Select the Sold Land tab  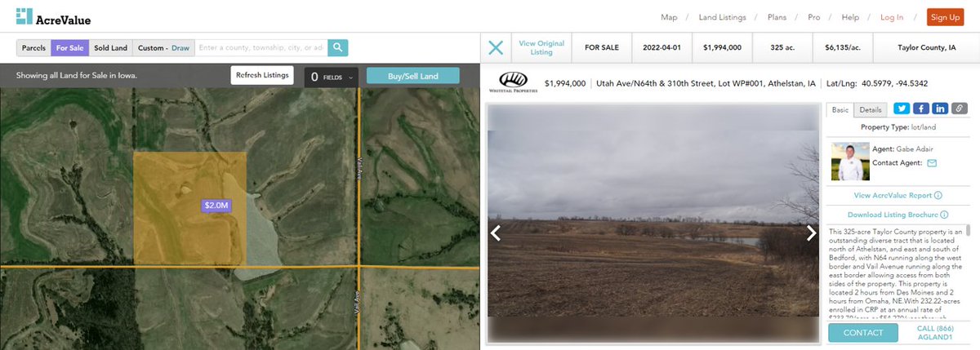[110, 48]
